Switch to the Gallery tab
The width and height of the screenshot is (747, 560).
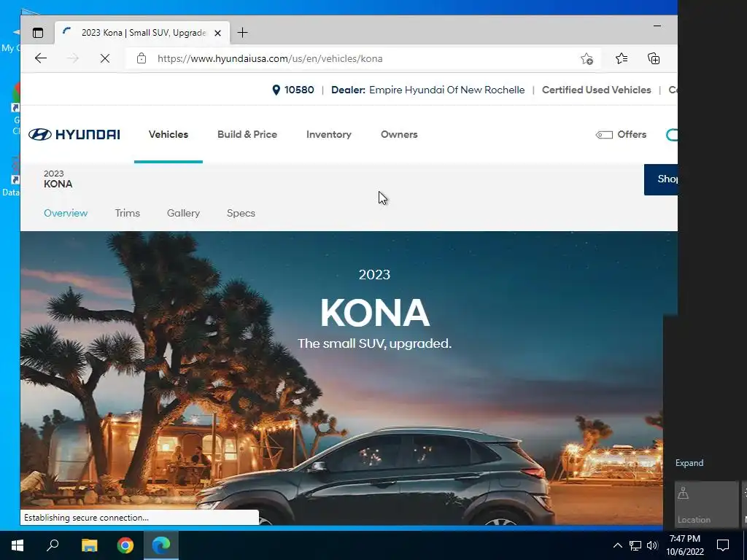point(183,213)
